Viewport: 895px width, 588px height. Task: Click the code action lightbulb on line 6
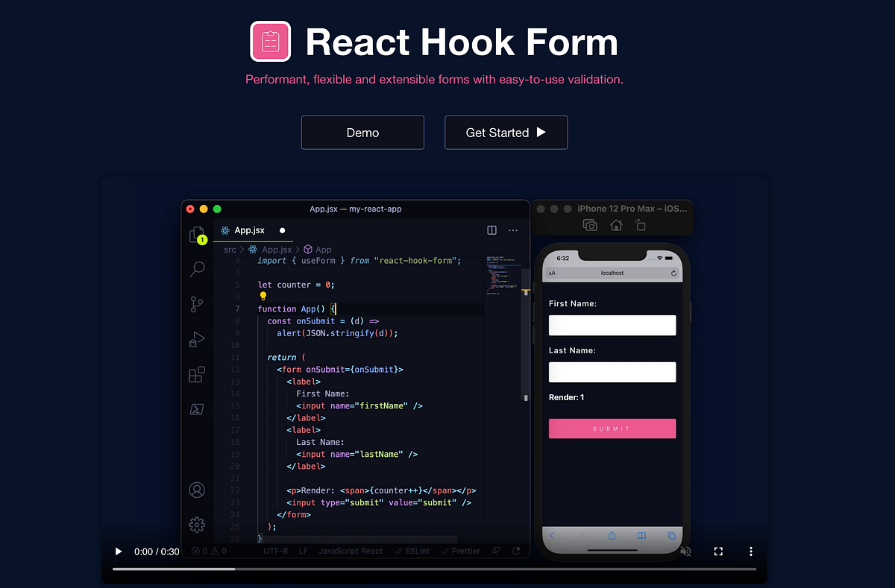[263, 296]
